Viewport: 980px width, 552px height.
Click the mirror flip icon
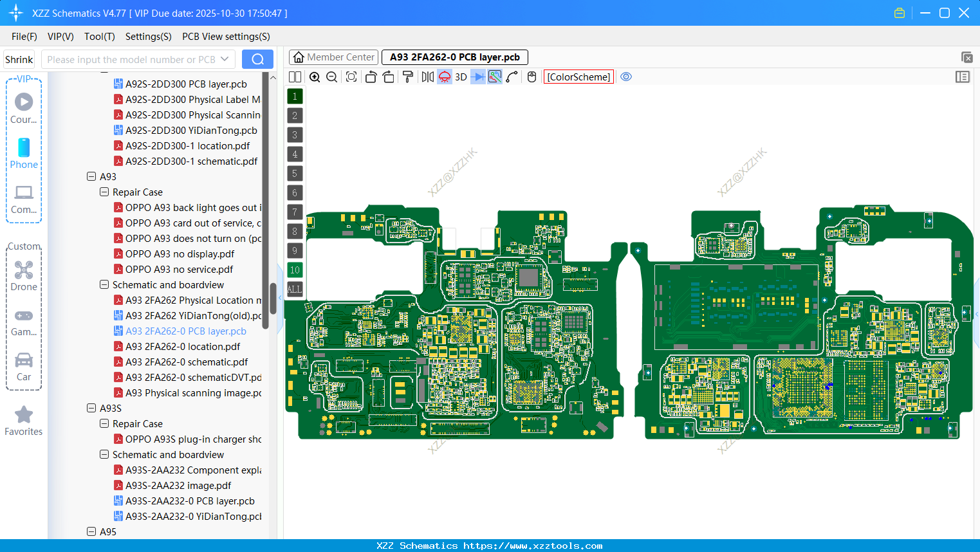(x=427, y=77)
